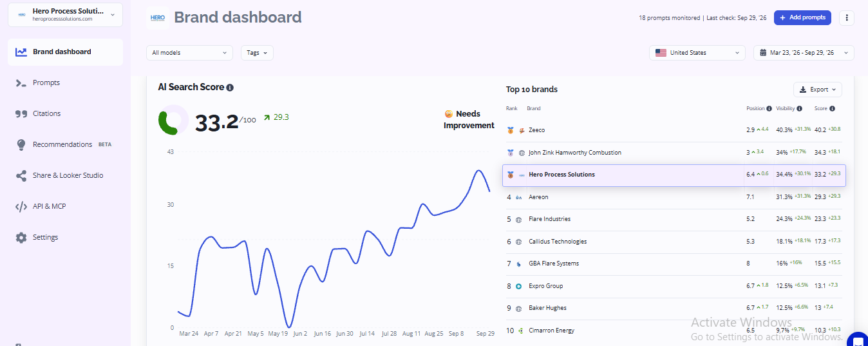This screenshot has width=868, height=346.
Task: Click the Visibility column info icon
Action: pos(799,109)
